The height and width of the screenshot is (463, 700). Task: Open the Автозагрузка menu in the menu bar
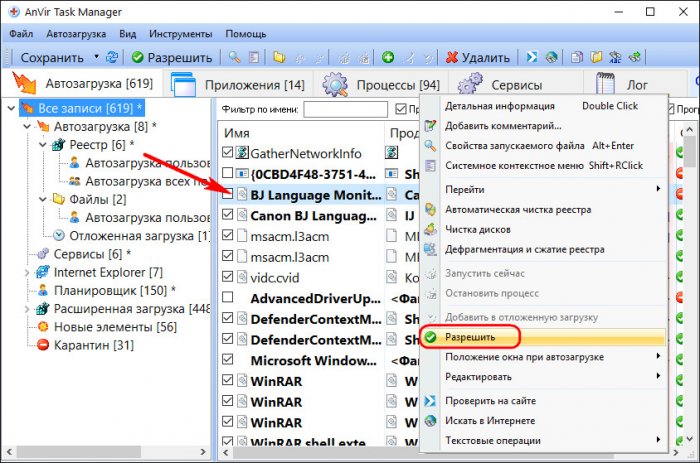[76, 34]
